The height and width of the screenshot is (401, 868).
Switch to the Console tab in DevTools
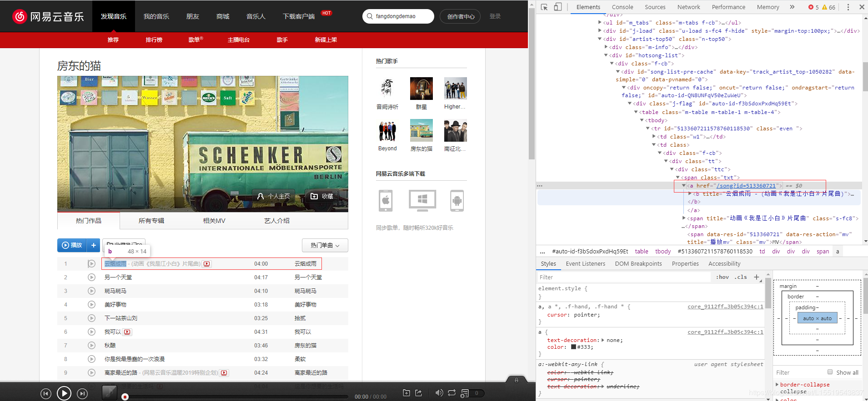(x=622, y=7)
